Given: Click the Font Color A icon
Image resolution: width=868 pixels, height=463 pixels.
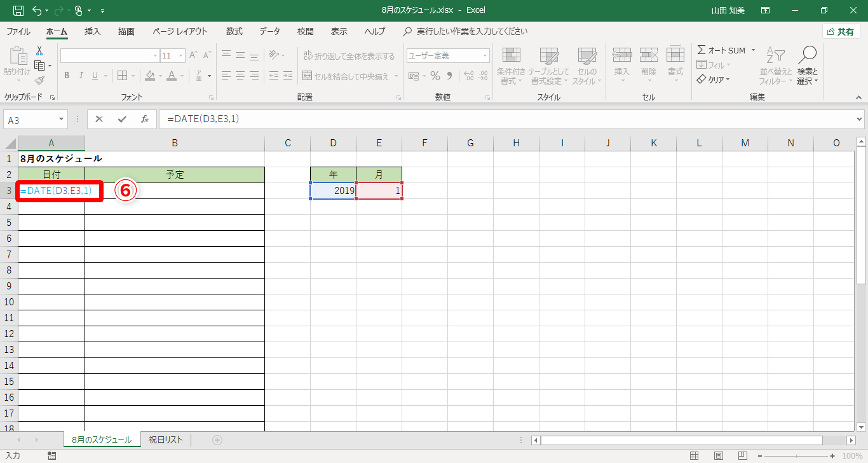Looking at the screenshot, I should pyautogui.click(x=172, y=76).
